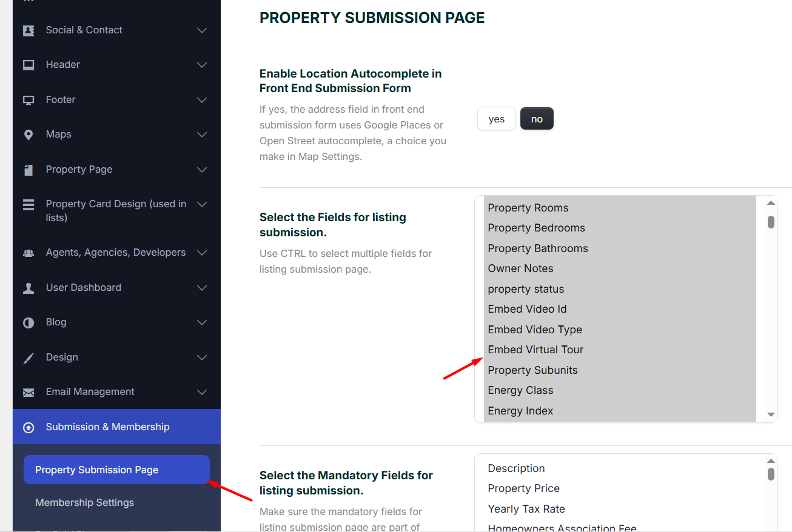
Task: Enable location autocomplete by clicking yes
Action: pyautogui.click(x=496, y=119)
